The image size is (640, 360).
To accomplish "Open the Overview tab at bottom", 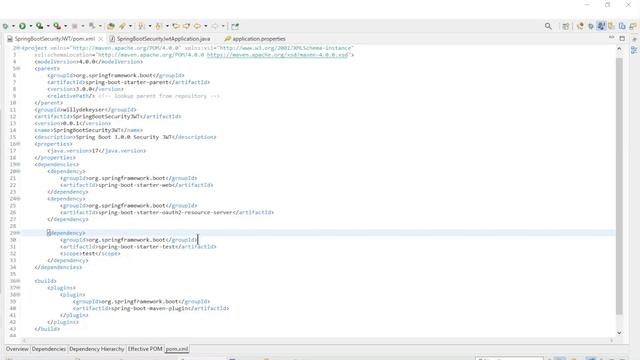I will point(17,349).
